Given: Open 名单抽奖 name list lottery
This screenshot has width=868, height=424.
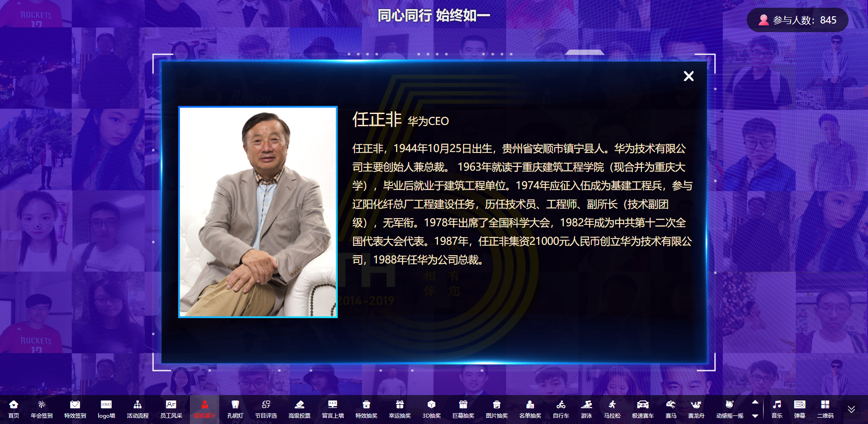Looking at the screenshot, I should (530, 409).
